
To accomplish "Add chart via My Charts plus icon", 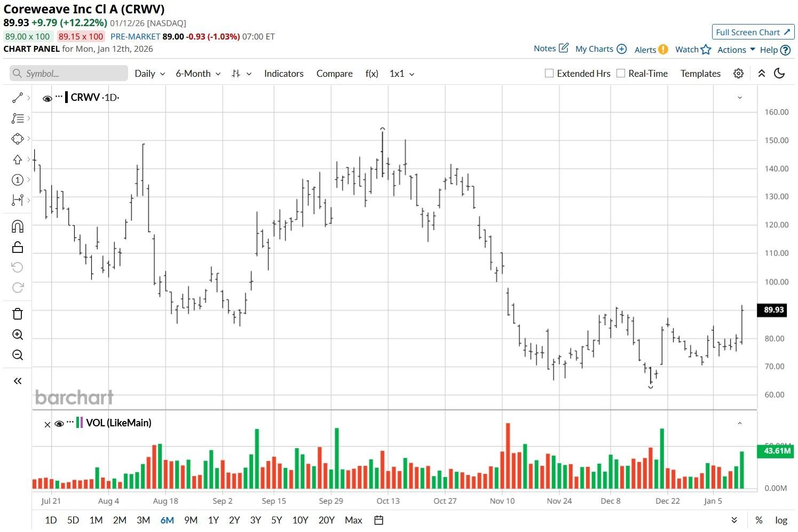I will [621, 49].
